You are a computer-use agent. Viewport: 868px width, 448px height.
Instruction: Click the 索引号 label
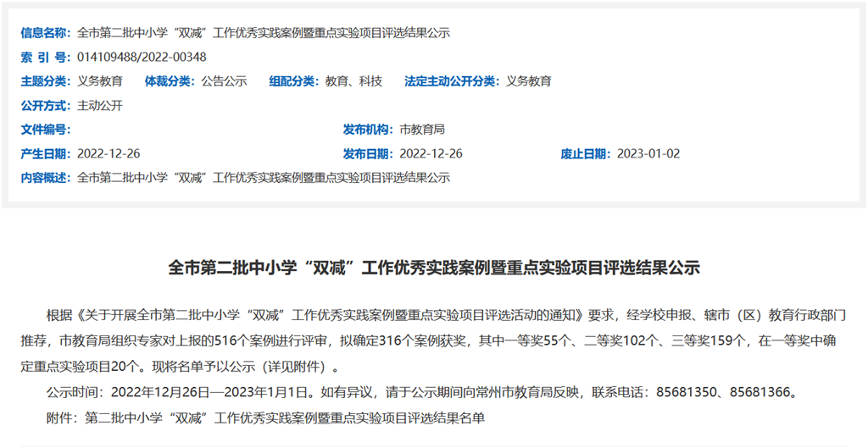46,57
